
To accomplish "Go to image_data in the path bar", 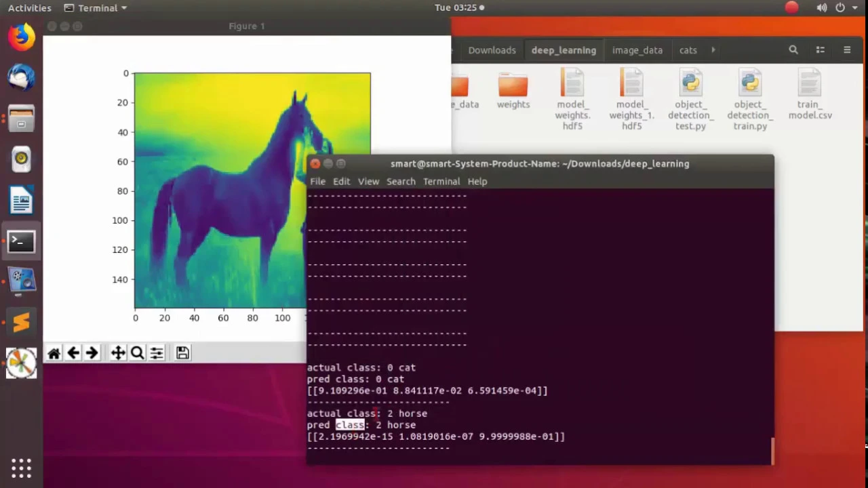I will point(637,50).
